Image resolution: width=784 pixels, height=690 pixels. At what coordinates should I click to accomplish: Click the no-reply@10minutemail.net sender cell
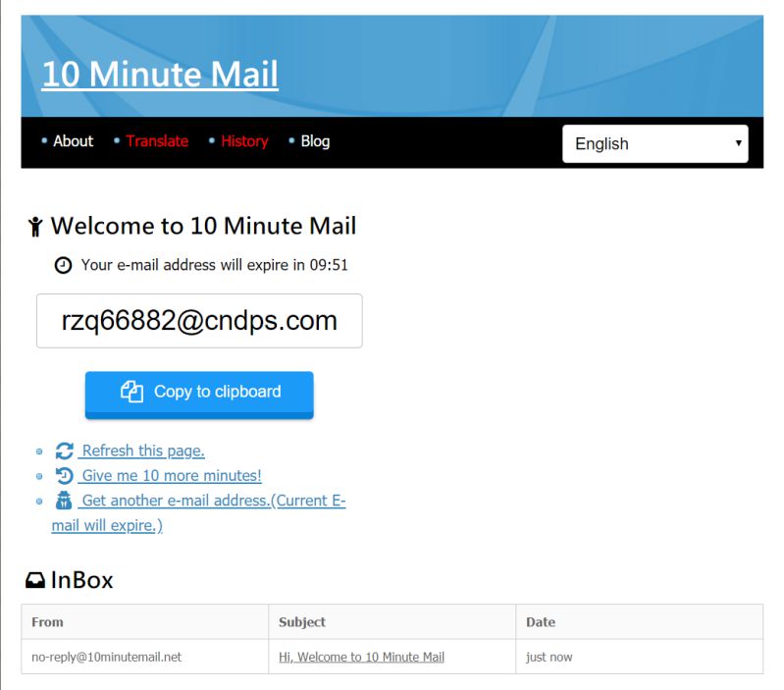(106, 657)
